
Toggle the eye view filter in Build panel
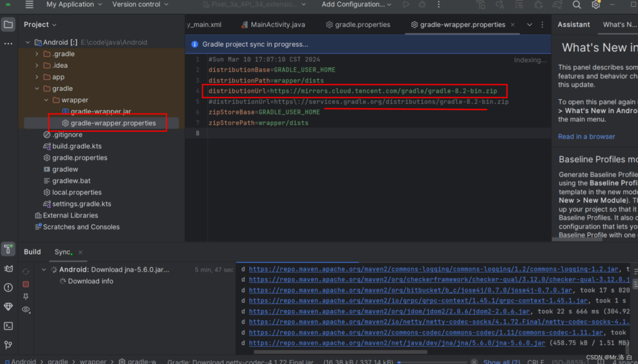pyautogui.click(x=26, y=309)
